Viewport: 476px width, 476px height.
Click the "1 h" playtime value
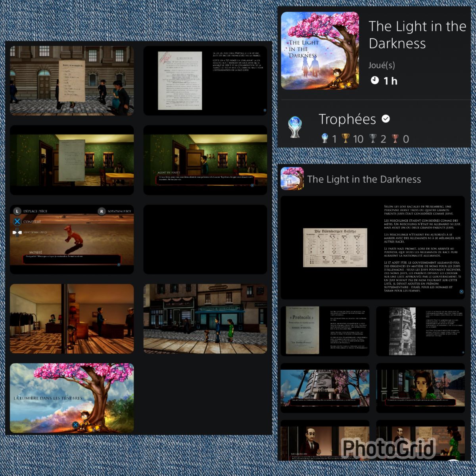click(390, 81)
